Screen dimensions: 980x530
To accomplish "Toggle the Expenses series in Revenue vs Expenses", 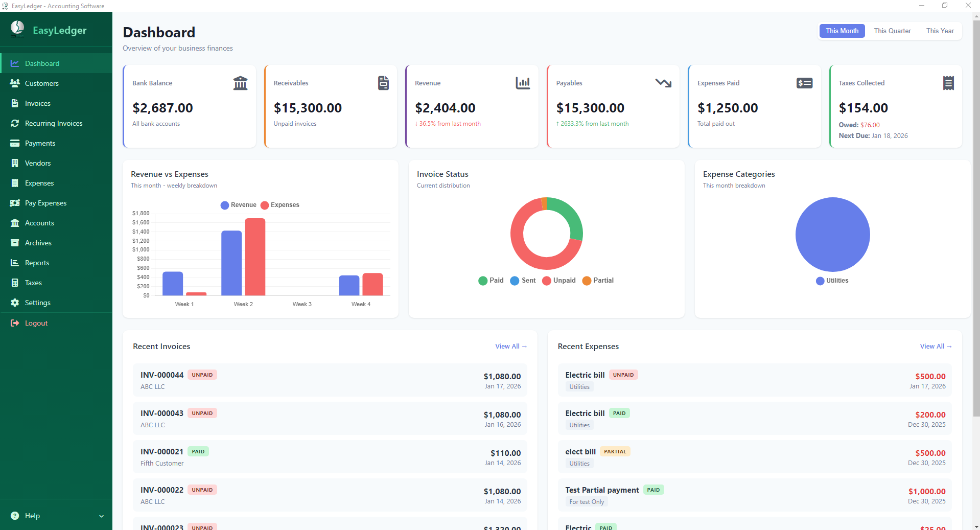I will [x=279, y=205].
